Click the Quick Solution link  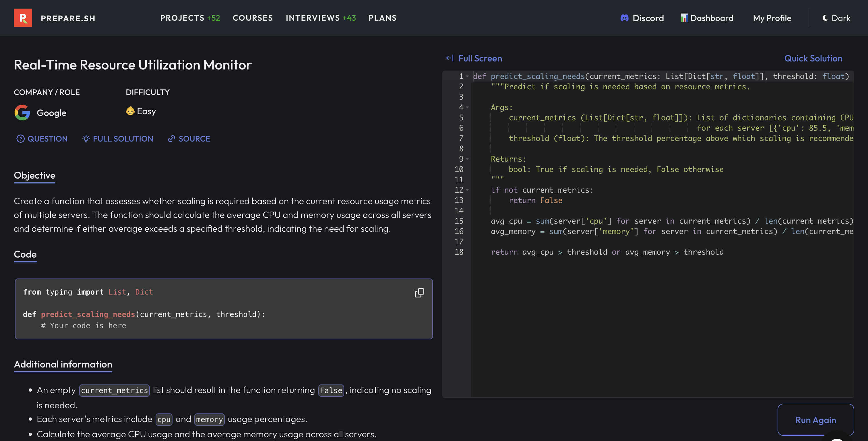pyautogui.click(x=813, y=58)
